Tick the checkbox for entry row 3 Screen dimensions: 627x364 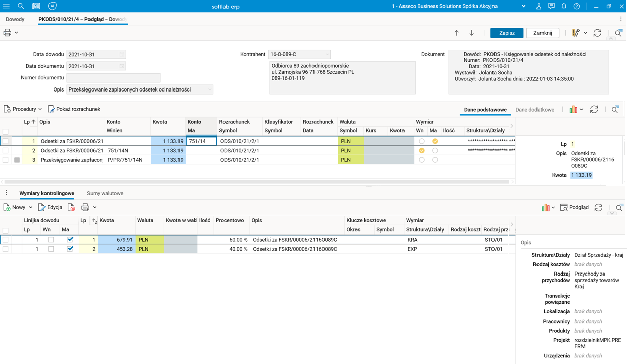click(6, 160)
